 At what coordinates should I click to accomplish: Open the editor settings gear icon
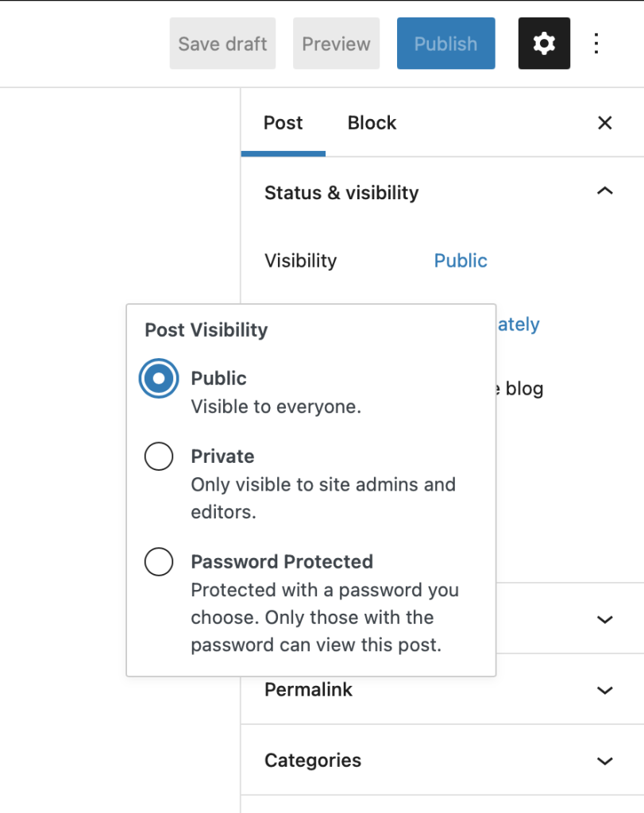click(543, 43)
